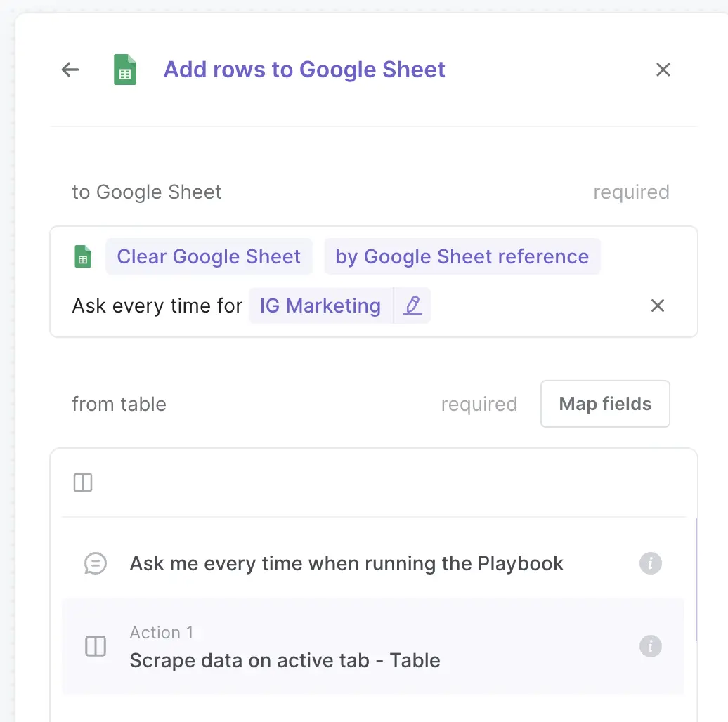The image size is (728, 722).
Task: Select the Clear Google Sheet chip
Action: pyautogui.click(x=209, y=257)
